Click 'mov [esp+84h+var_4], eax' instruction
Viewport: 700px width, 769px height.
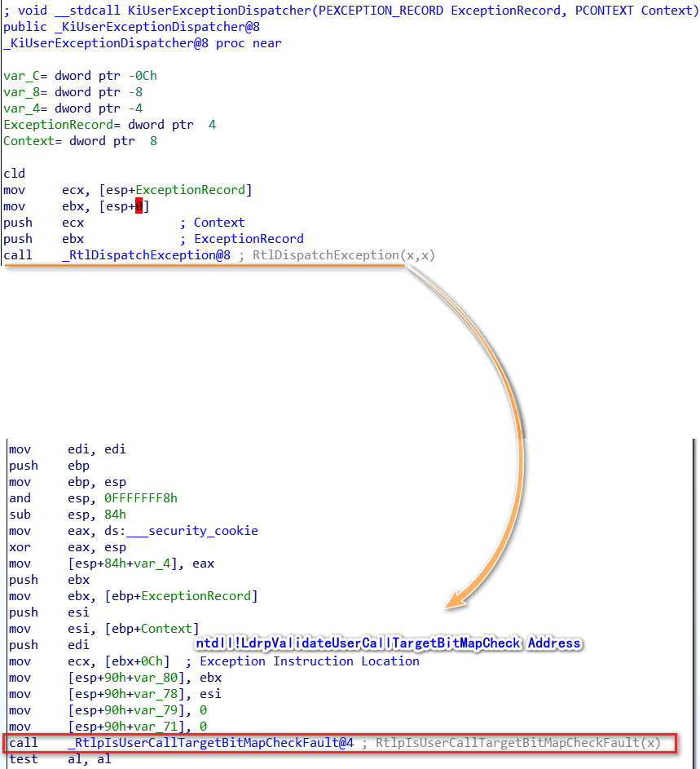(112, 563)
